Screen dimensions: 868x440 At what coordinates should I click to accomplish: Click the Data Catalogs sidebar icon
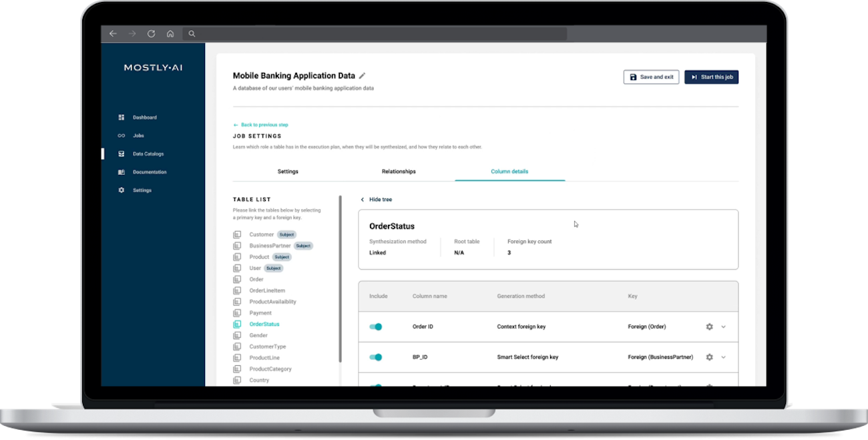pyautogui.click(x=122, y=154)
